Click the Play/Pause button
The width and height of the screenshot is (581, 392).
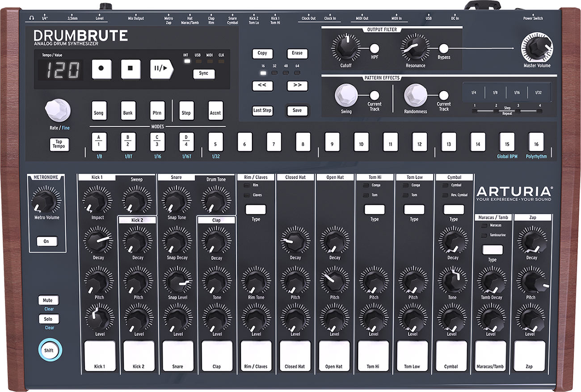(x=161, y=69)
